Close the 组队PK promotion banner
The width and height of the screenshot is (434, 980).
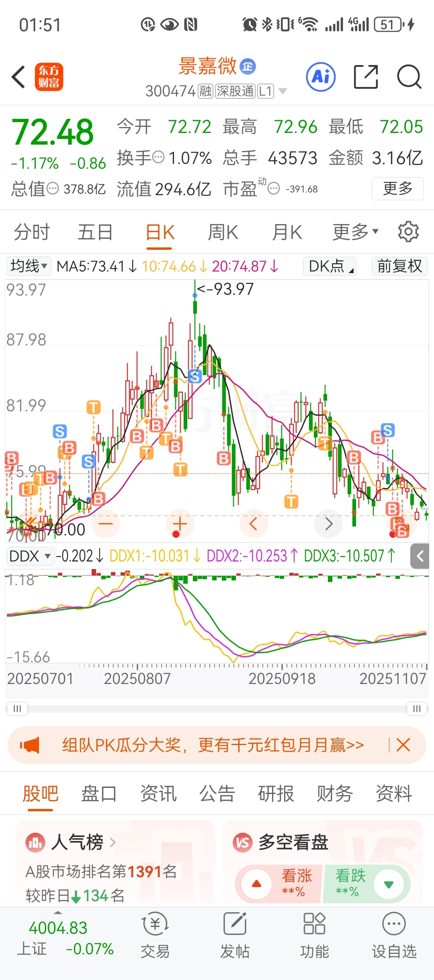403,745
